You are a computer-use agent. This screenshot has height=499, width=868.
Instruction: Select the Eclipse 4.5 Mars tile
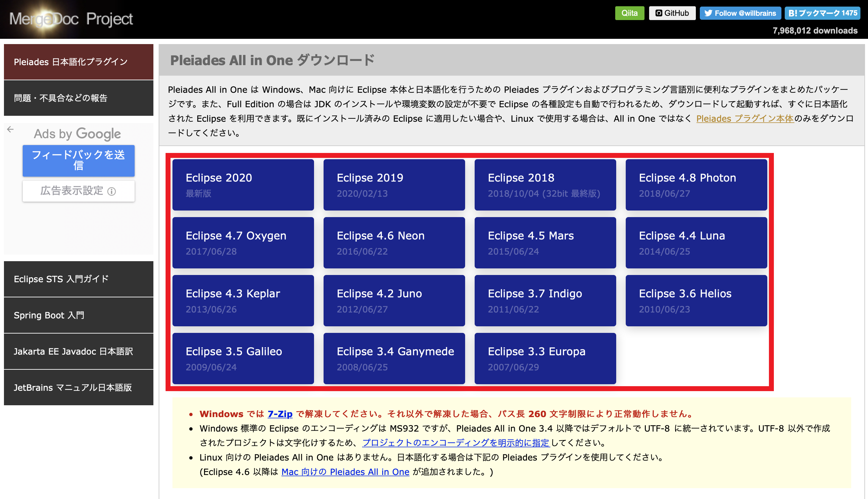click(x=545, y=243)
